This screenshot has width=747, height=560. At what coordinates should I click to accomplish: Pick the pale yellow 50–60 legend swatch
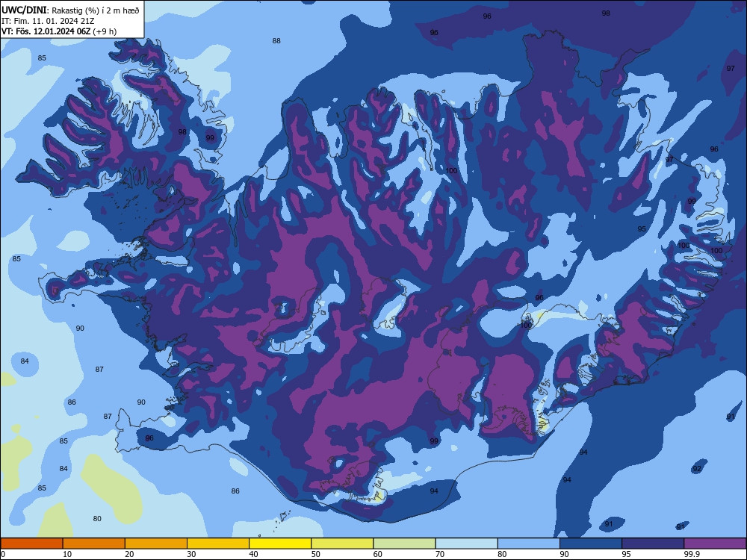pyautogui.click(x=342, y=544)
